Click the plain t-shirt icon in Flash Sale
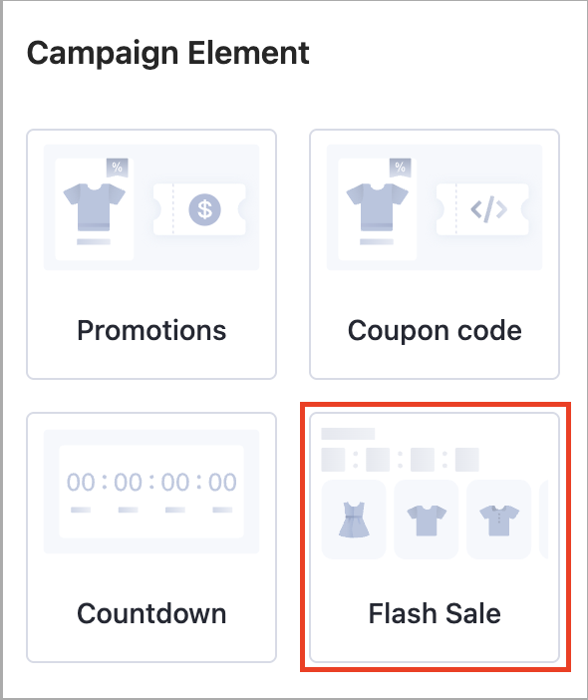The width and height of the screenshot is (588, 700). pyautogui.click(x=427, y=521)
